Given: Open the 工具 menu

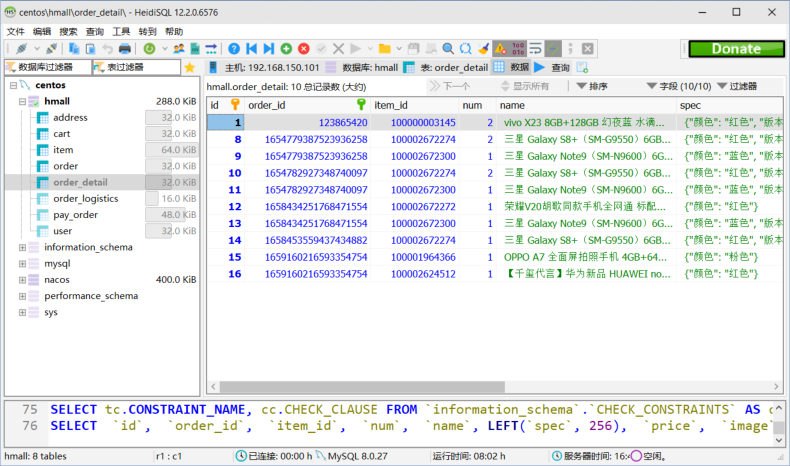Looking at the screenshot, I should coord(121,31).
